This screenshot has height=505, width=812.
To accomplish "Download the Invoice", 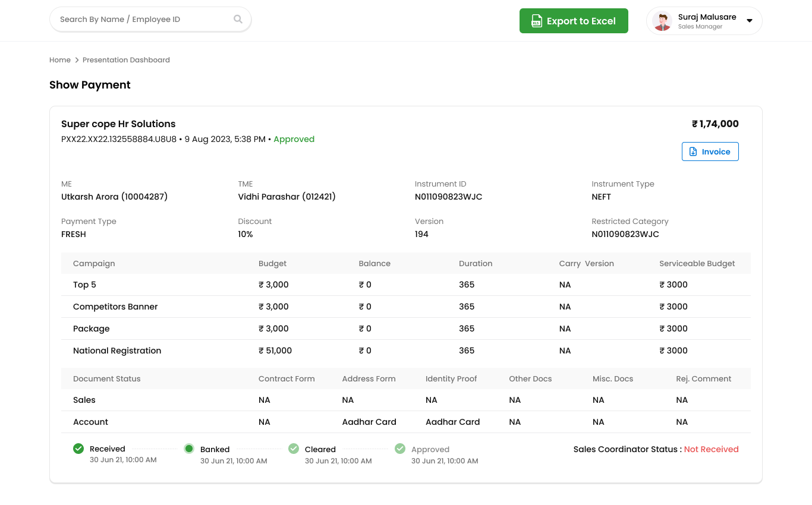I will pyautogui.click(x=710, y=151).
